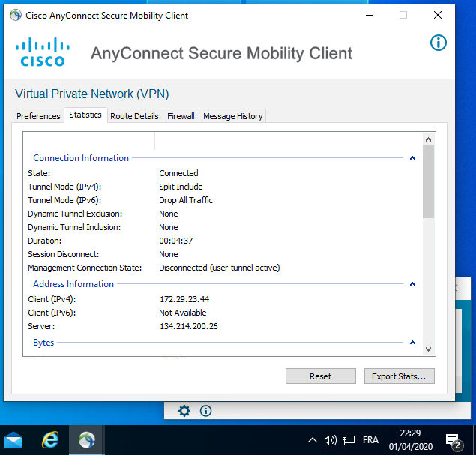This screenshot has width=476, height=455.
Task: Click the Export Stats button
Action: 398,376
